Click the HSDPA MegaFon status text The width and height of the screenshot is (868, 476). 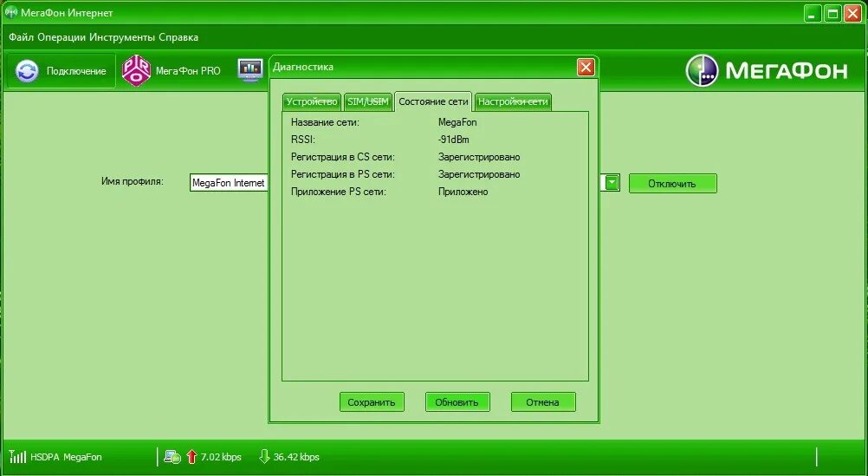click(x=66, y=457)
